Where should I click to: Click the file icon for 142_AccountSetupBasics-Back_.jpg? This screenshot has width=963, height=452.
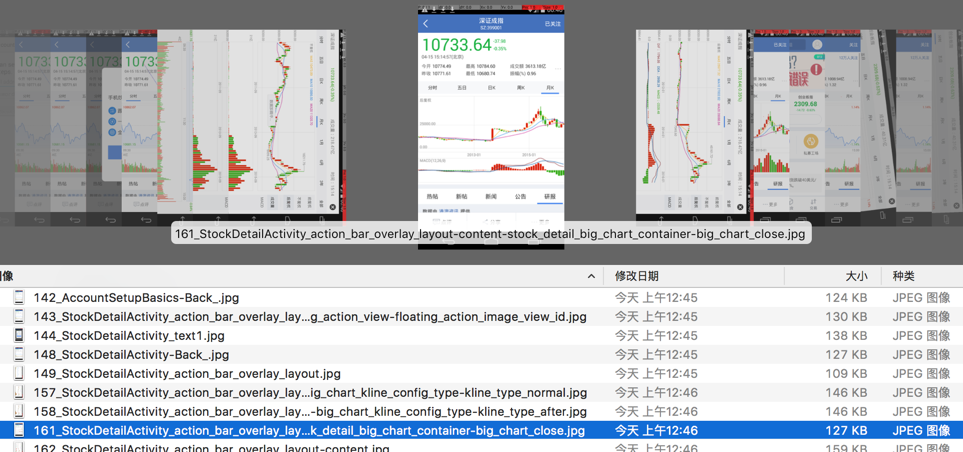click(19, 297)
